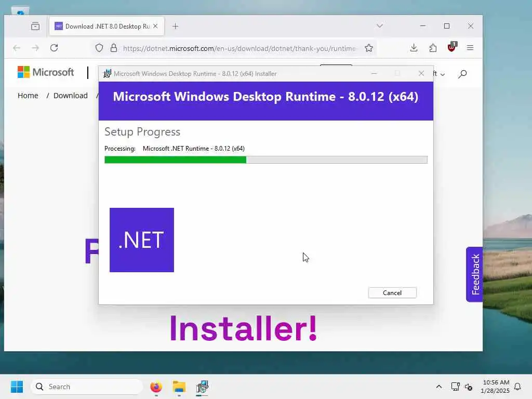Open the uBlock Origin extension
Viewport: 532px width, 399px height.
(x=451, y=47)
